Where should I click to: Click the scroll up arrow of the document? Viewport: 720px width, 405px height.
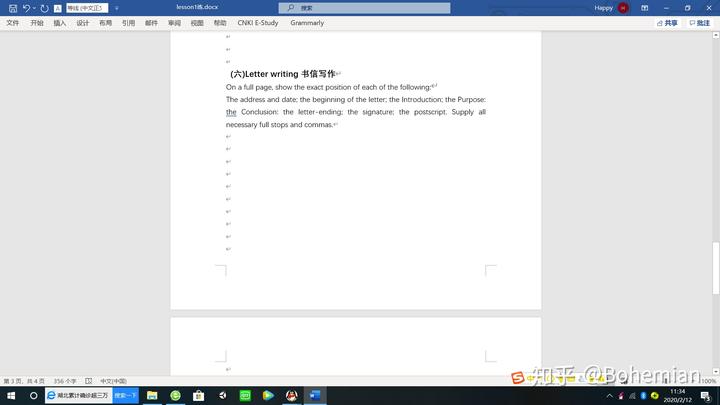716,35
